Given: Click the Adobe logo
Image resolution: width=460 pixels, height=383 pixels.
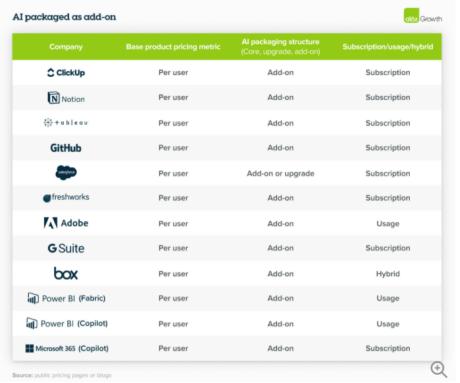Looking at the screenshot, I should pyautogui.click(x=66, y=223).
